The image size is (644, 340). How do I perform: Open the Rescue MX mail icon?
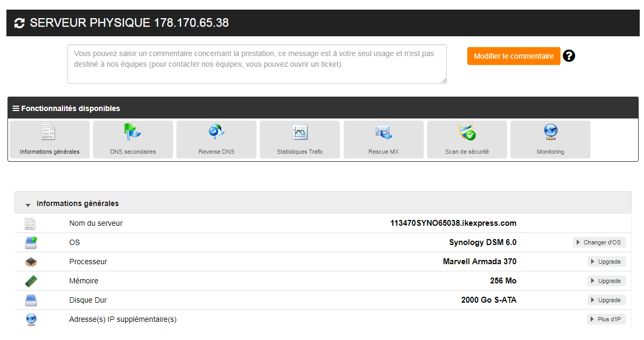click(x=383, y=132)
